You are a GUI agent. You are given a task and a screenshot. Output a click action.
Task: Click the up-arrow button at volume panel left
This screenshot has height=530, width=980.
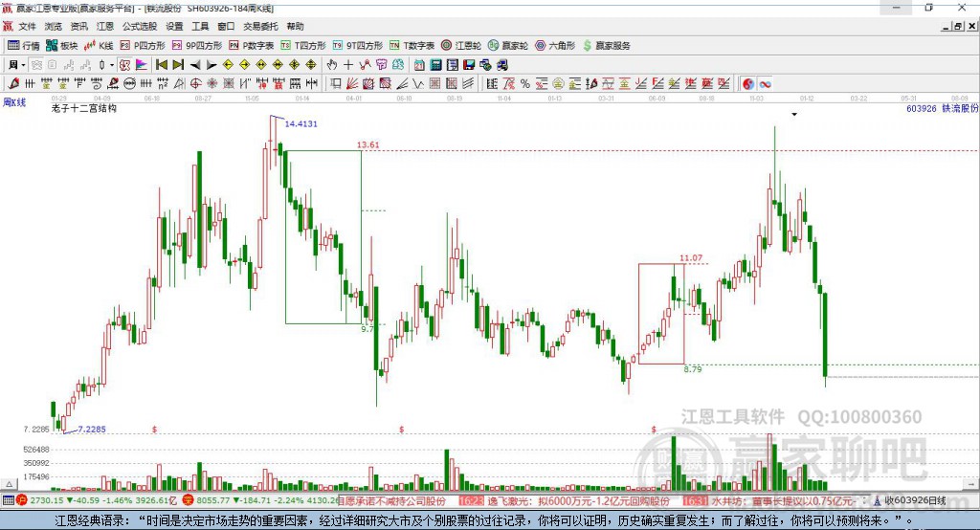9,484
